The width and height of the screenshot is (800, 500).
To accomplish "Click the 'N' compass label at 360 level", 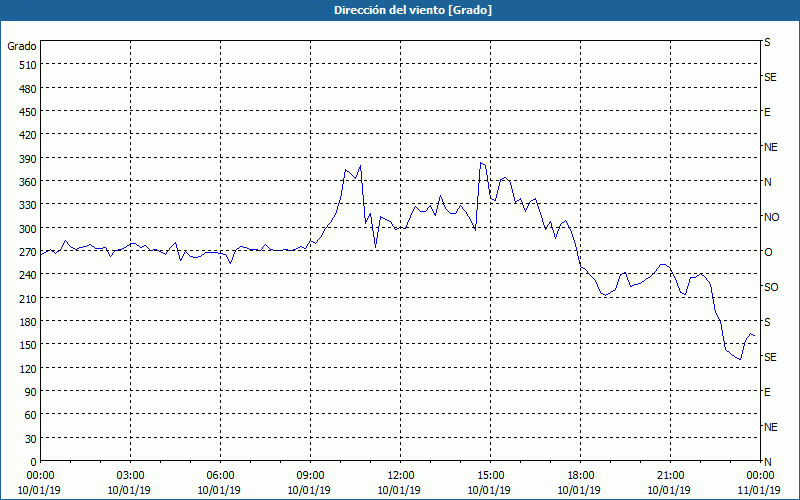I will (767, 182).
